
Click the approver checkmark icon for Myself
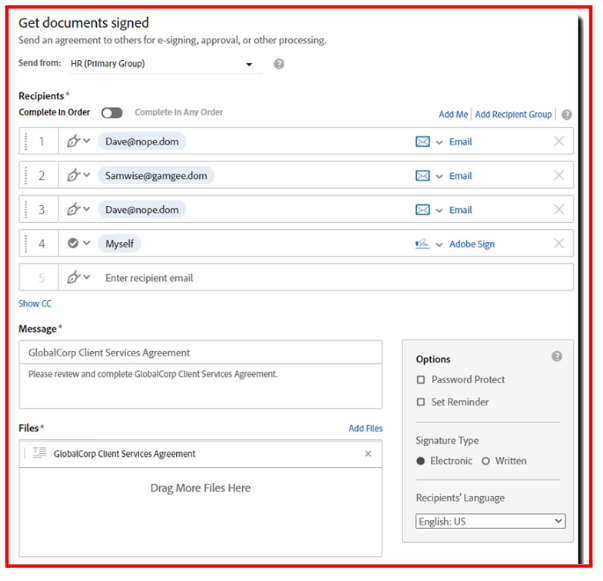click(72, 244)
